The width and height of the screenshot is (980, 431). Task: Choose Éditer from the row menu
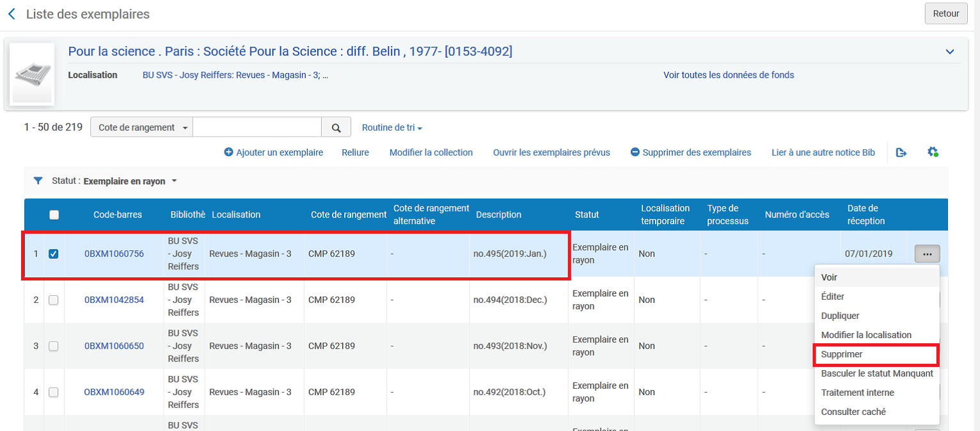click(876, 297)
